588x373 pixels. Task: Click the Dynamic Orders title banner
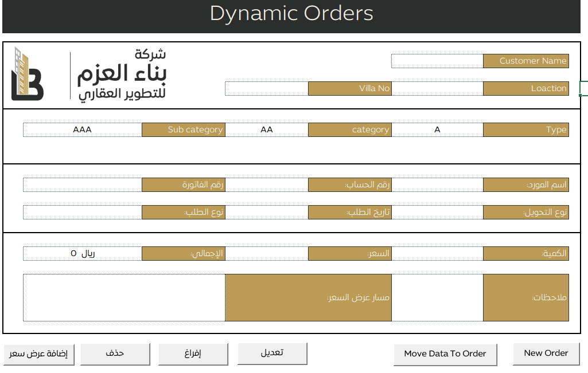291,15
